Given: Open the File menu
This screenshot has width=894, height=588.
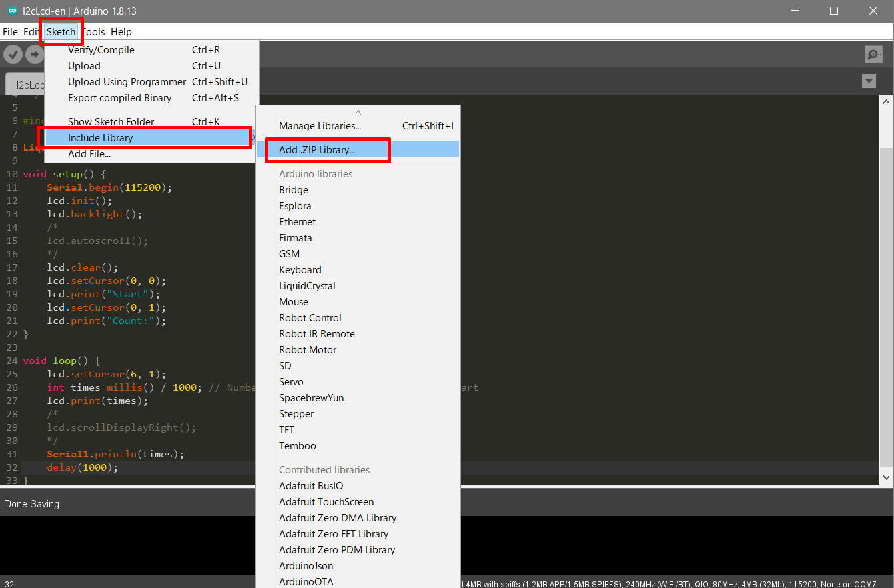Looking at the screenshot, I should 10,31.
